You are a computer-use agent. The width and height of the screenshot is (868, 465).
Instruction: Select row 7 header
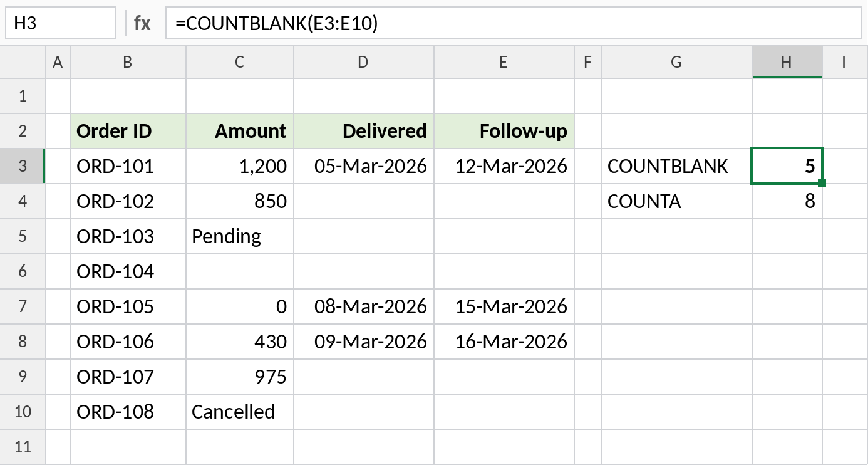point(23,306)
